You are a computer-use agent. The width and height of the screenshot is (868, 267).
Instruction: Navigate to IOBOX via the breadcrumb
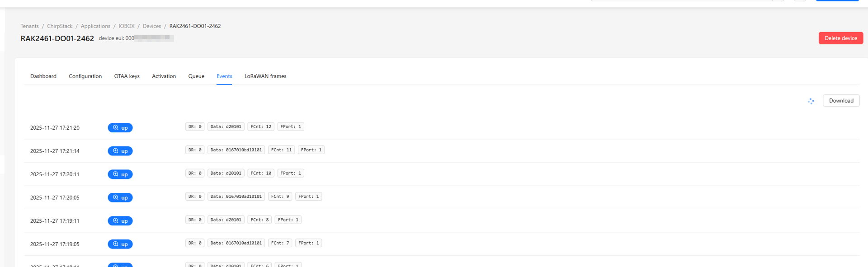click(127, 26)
